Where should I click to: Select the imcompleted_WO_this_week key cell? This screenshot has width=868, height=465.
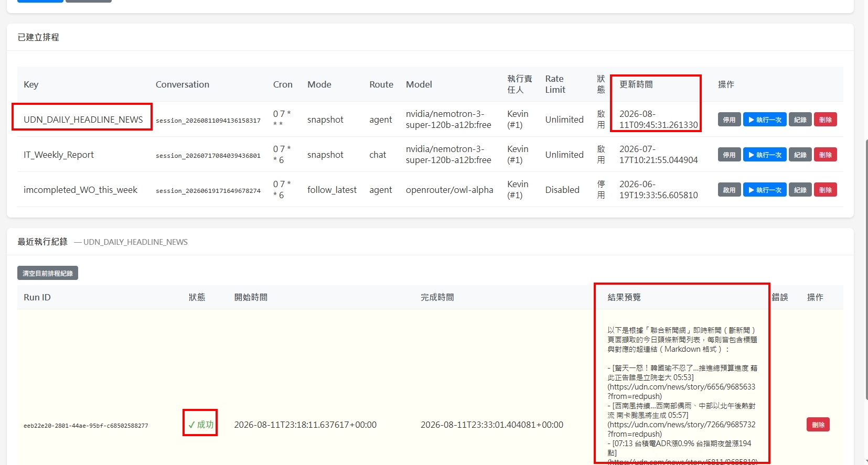(80, 190)
